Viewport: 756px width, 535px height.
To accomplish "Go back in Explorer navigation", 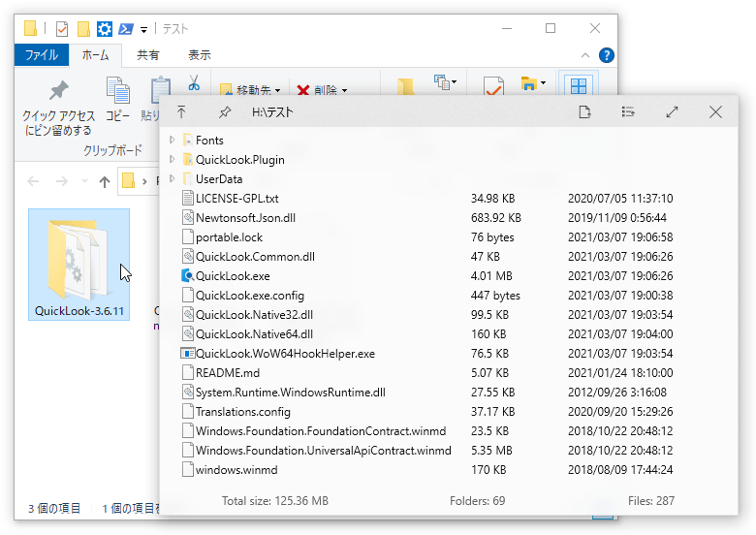I will click(33, 181).
